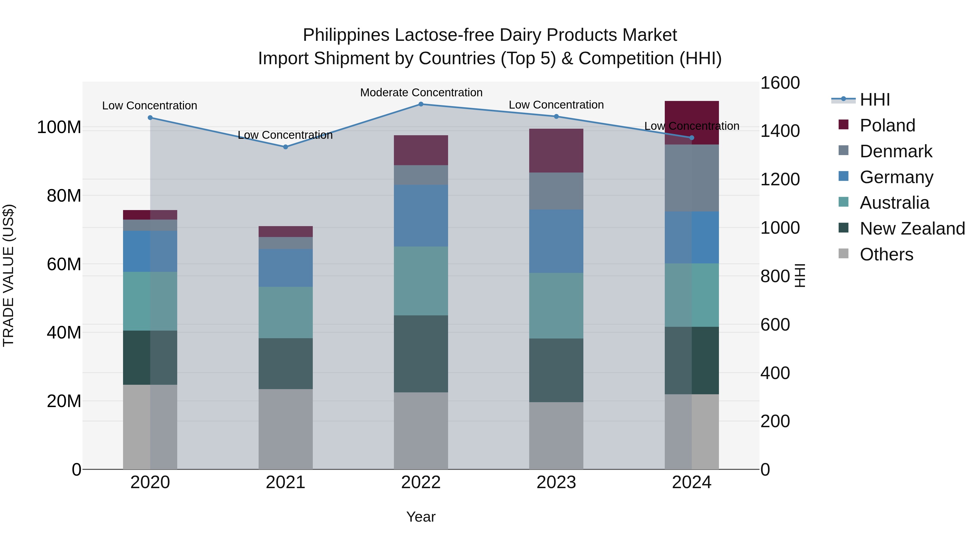Click the subtitle 'Import Shipment by Countries (Top 5) & Competition (HHI)'
The height and width of the screenshot is (551, 980).
click(490, 59)
